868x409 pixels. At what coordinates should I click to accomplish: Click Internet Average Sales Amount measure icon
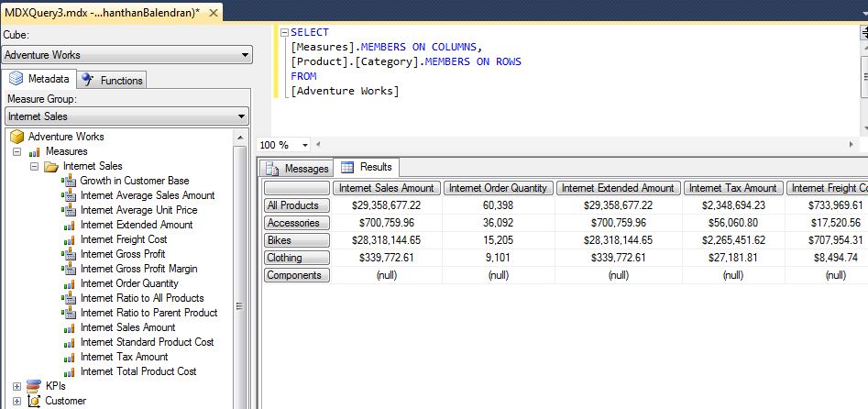(x=69, y=195)
